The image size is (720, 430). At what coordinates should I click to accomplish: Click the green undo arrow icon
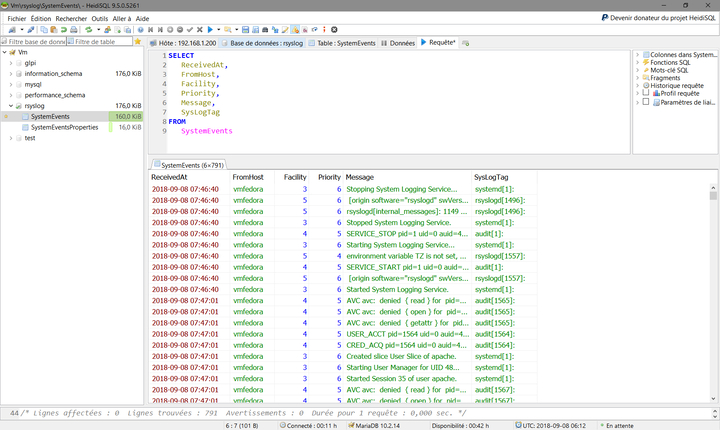(64, 29)
